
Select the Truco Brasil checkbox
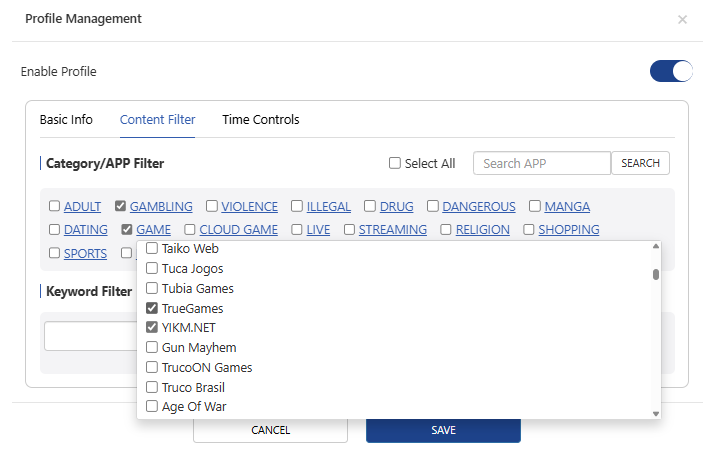pos(152,387)
